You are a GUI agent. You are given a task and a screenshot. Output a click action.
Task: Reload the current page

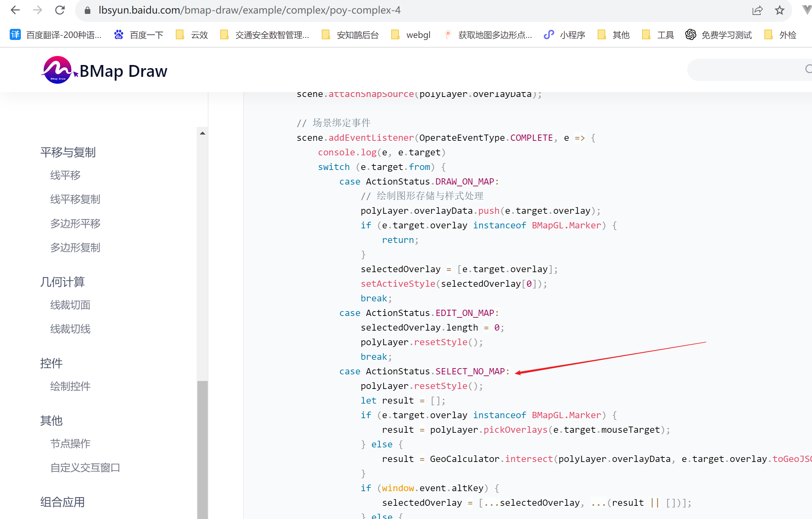[60, 10]
